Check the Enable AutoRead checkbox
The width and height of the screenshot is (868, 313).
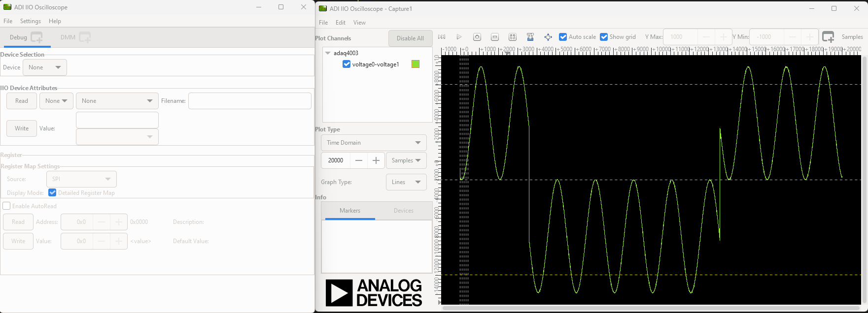(x=6, y=206)
